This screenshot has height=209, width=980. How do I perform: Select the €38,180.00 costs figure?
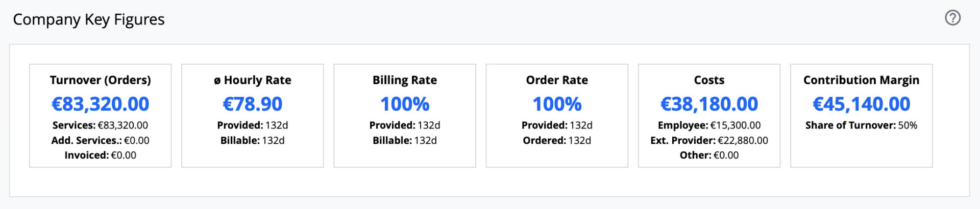[x=709, y=104]
